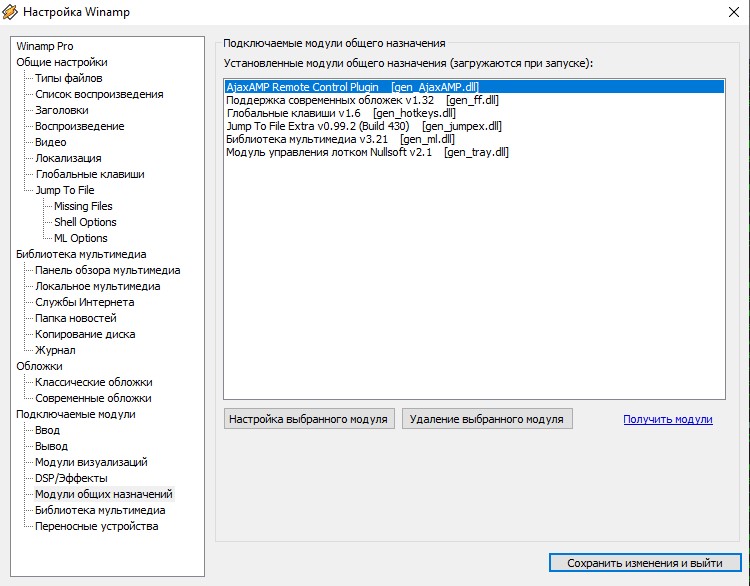
Task: Open Библиотека мультимедиа under Подключаемые модули
Action: point(100,510)
